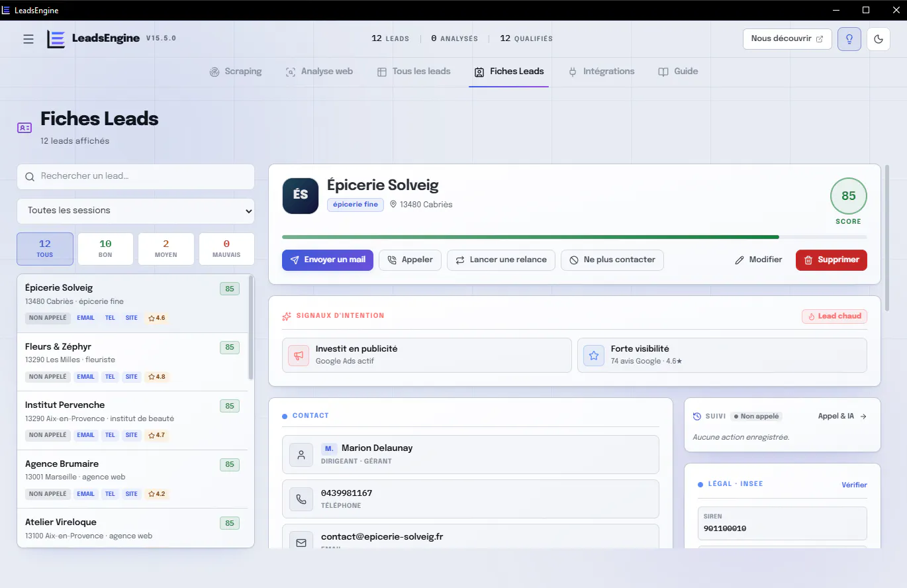The width and height of the screenshot is (907, 588).
Task: Select the Institut Pervenche lead
Action: point(132,420)
